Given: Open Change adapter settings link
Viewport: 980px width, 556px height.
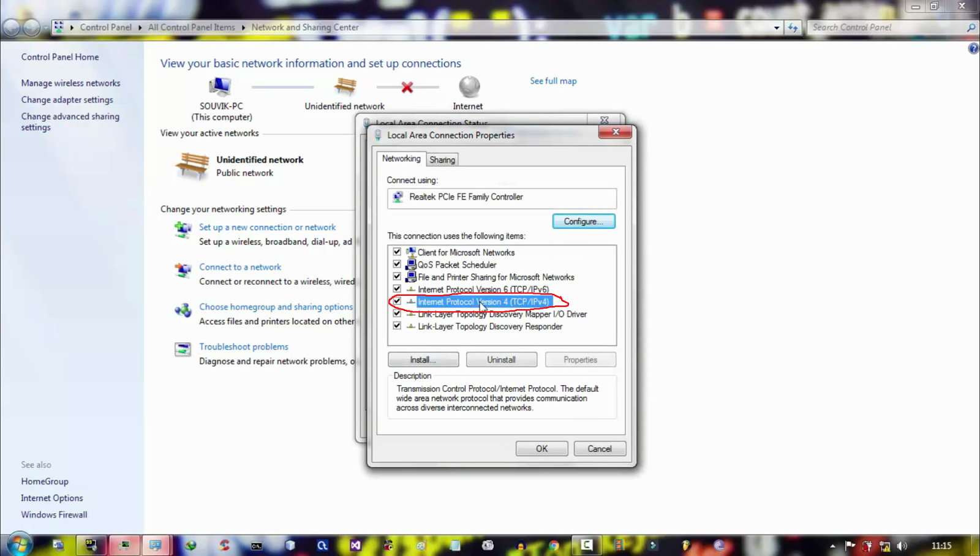Looking at the screenshot, I should click(67, 99).
